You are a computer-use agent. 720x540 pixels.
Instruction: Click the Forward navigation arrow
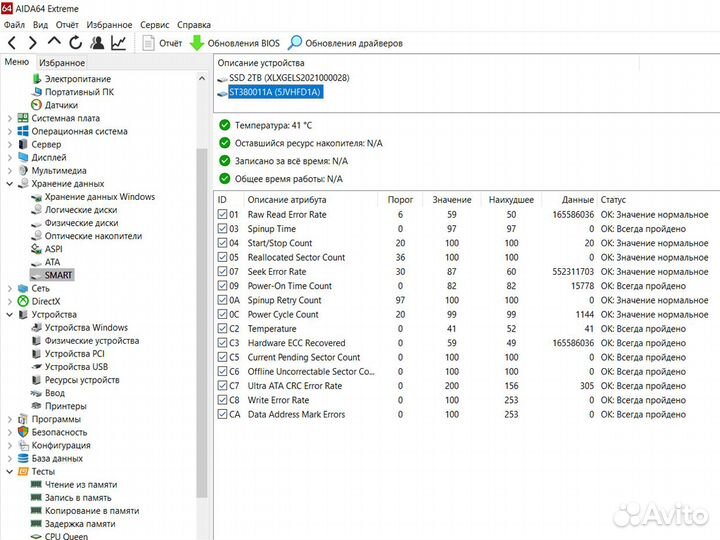click(x=33, y=43)
